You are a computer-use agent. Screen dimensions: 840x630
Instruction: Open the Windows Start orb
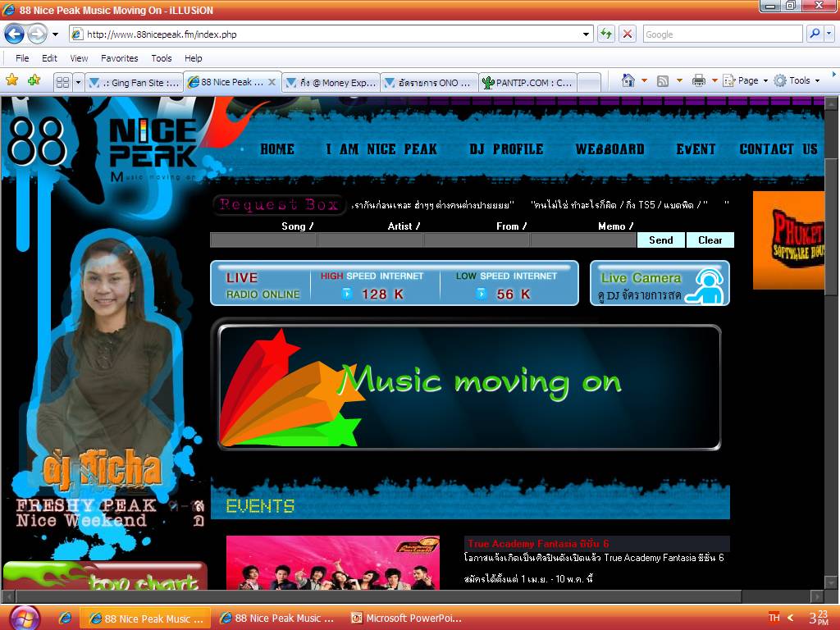(24, 619)
